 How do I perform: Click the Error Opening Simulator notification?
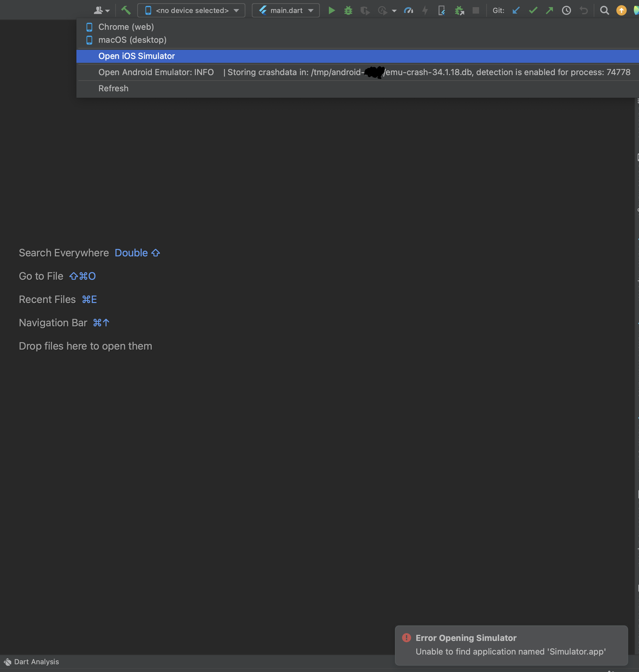click(510, 645)
